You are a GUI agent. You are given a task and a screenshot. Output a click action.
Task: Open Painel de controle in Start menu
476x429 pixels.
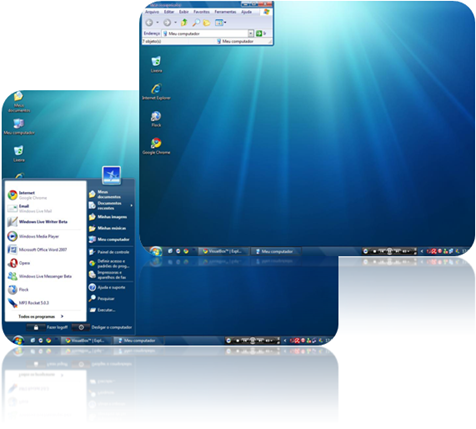tap(109, 252)
